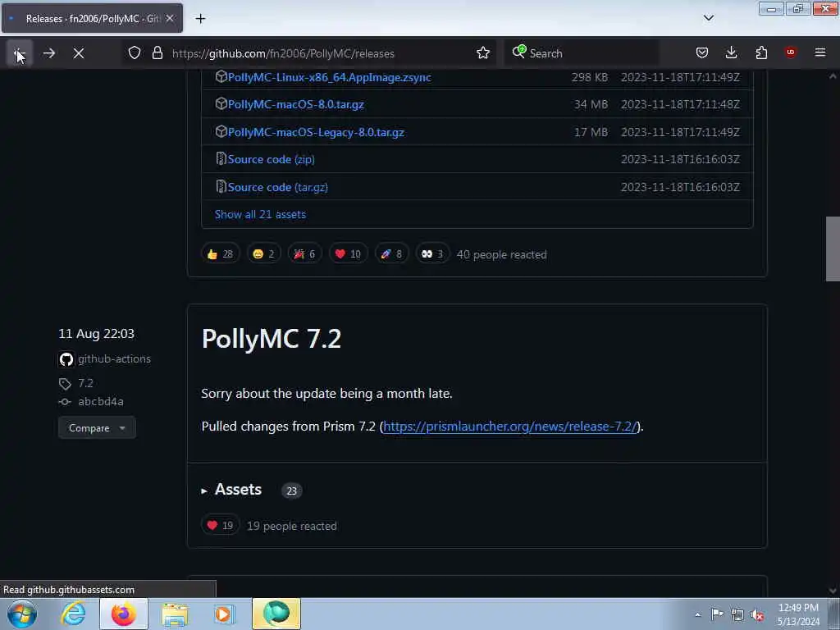Open the taskbar clock 12:49 PM
Image resolution: width=840 pixels, height=630 pixels.
pyautogui.click(x=798, y=614)
